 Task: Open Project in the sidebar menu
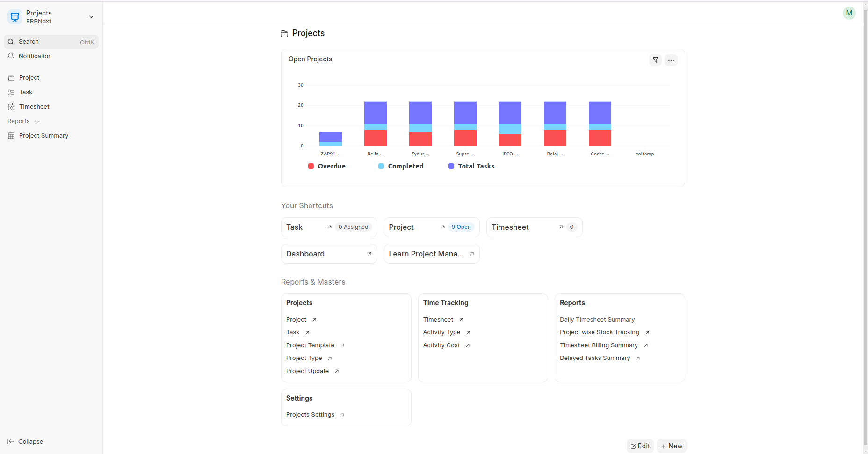point(29,78)
